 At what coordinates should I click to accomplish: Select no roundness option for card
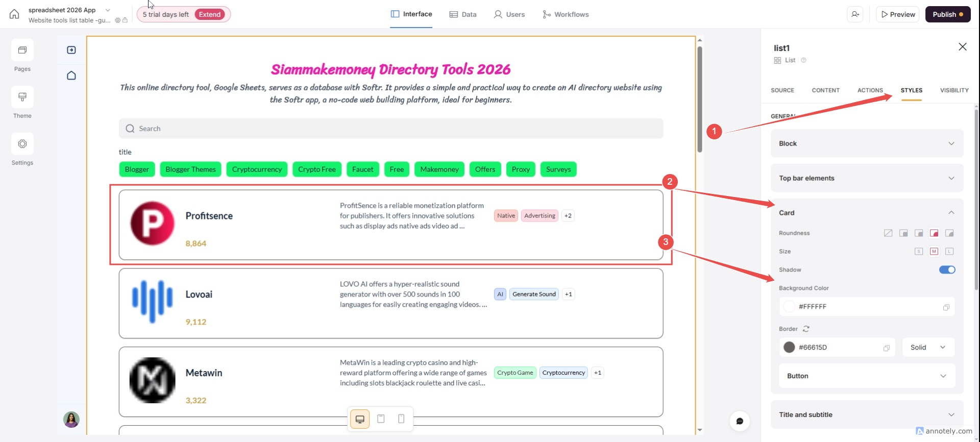pos(888,233)
